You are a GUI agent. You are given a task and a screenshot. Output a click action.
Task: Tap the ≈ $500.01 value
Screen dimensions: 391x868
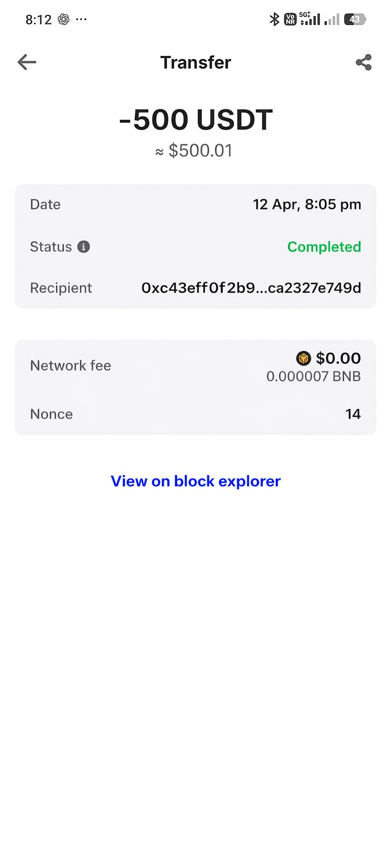click(194, 150)
